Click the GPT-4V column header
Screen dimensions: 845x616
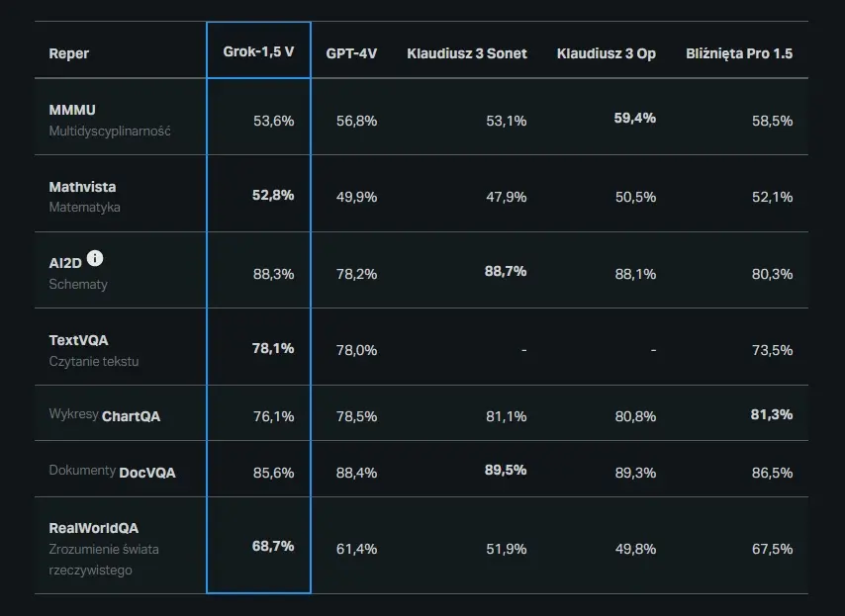click(x=351, y=53)
